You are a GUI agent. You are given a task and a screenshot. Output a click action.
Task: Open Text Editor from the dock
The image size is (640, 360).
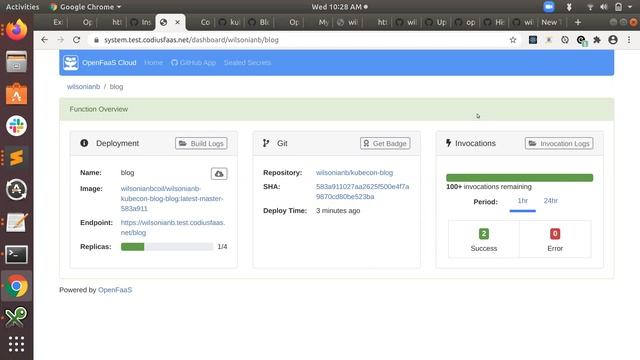tap(16, 222)
